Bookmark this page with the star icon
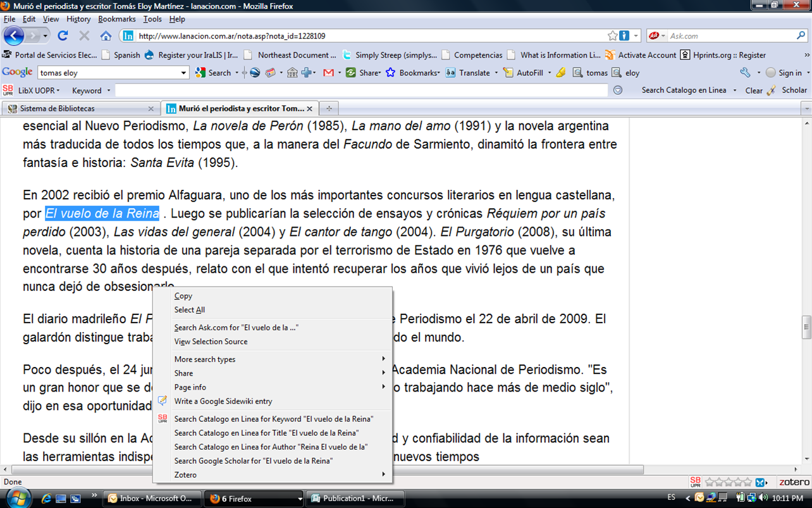This screenshot has width=812, height=508. click(x=612, y=36)
